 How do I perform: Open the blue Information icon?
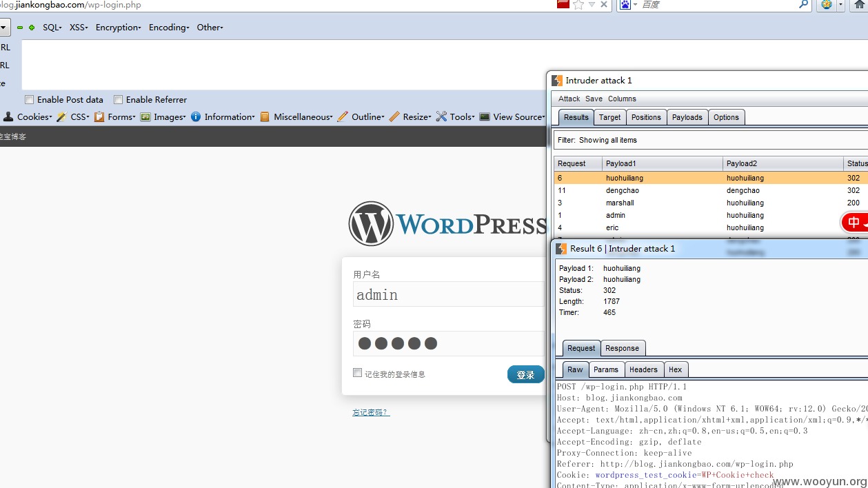click(x=196, y=116)
